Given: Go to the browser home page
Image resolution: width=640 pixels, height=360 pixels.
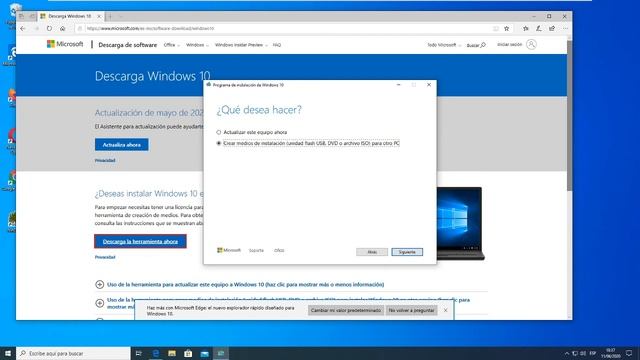Looking at the screenshot, I should pyautogui.click(x=62, y=29).
